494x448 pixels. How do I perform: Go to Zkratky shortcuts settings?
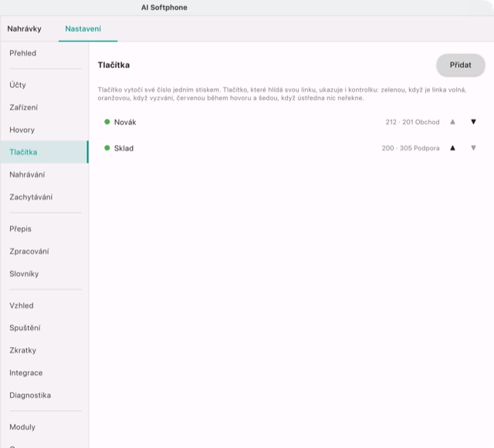point(44,350)
